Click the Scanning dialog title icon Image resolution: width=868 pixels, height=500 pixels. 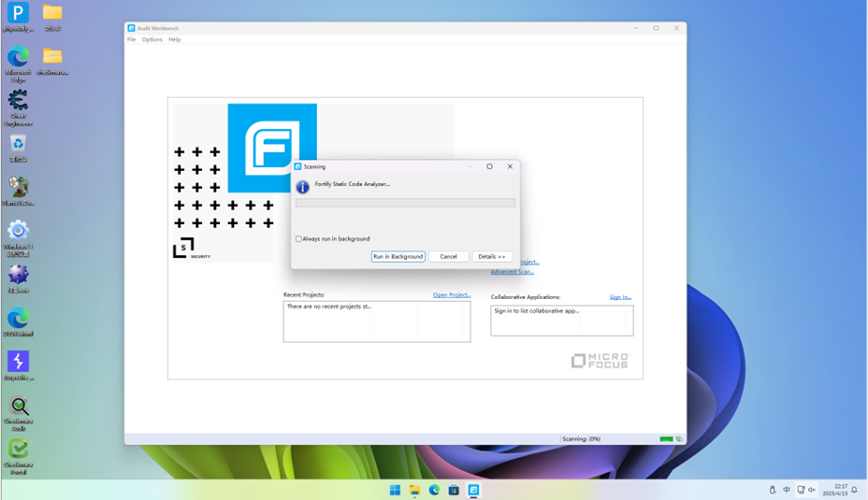point(297,166)
